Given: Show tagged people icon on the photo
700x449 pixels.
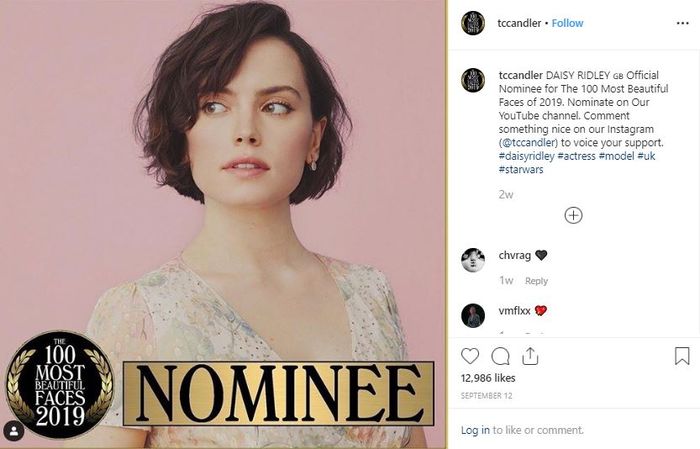Looking at the screenshot, I should [14, 429].
